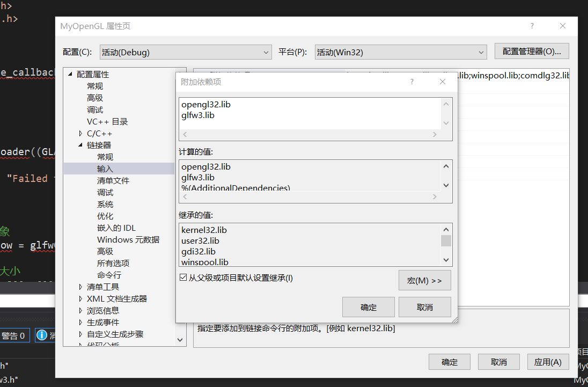Open 配置管理器(O)... button

click(532, 52)
